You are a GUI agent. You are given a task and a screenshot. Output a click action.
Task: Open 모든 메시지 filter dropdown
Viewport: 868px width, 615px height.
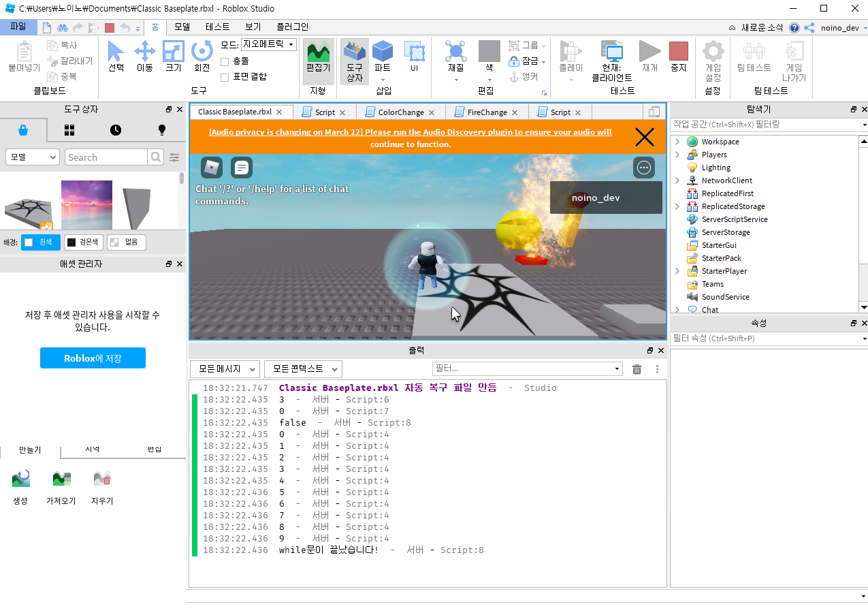225,369
